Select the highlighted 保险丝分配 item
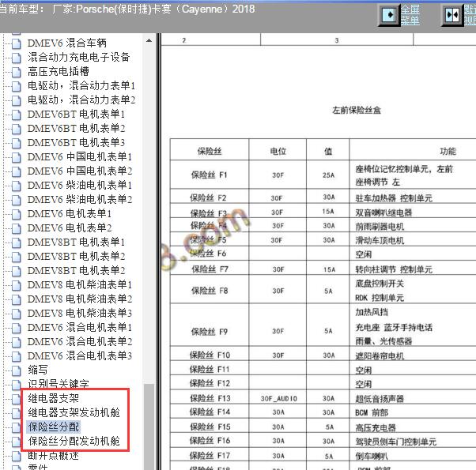Screen dimensions: 476x470 click(x=53, y=427)
